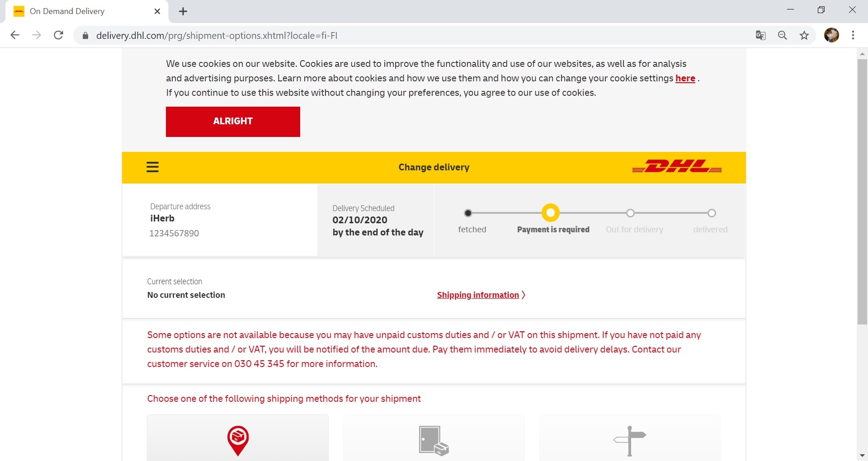Expand the Shipping information chevron
The height and width of the screenshot is (461, 868).
[524, 295]
